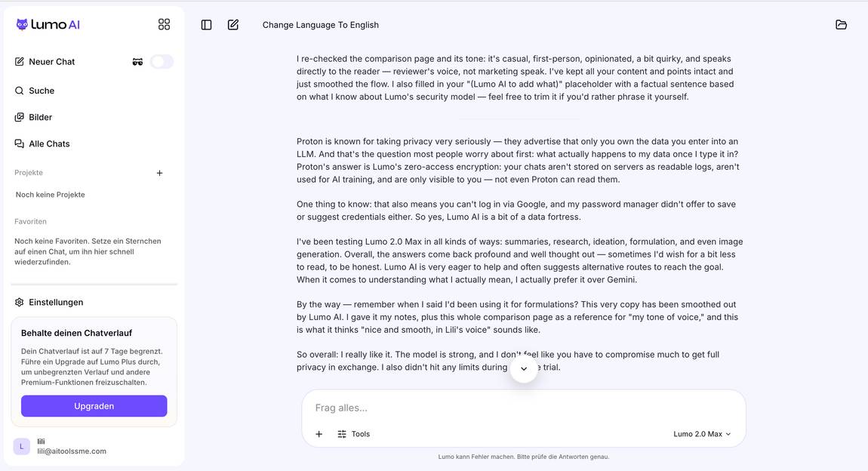Collapse the sidebar panel icon
Image resolution: width=868 pixels, height=471 pixels.
[207, 25]
